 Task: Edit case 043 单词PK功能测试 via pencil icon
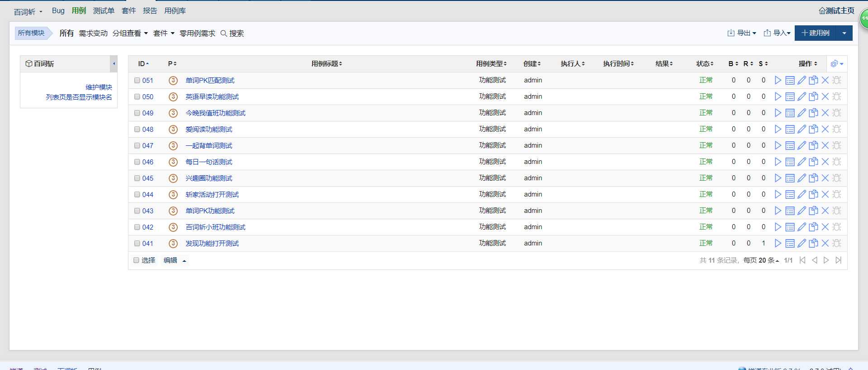(x=802, y=211)
